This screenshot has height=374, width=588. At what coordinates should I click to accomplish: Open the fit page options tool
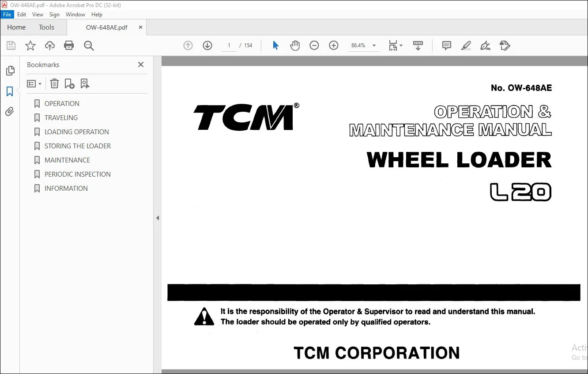click(395, 45)
